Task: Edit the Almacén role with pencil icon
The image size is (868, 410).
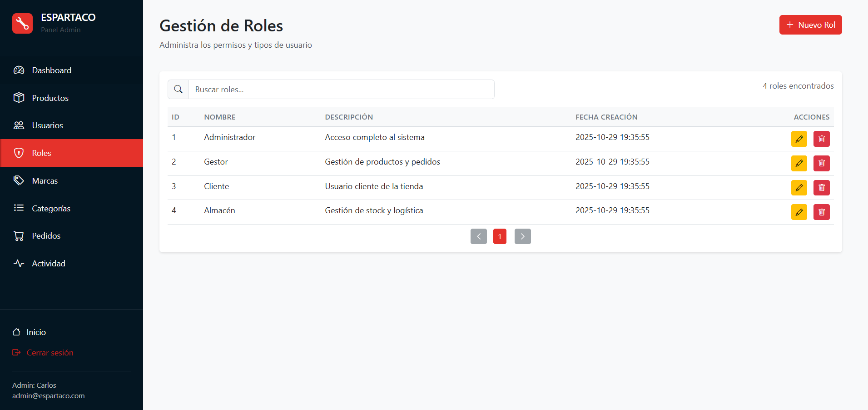Action: 799,212
